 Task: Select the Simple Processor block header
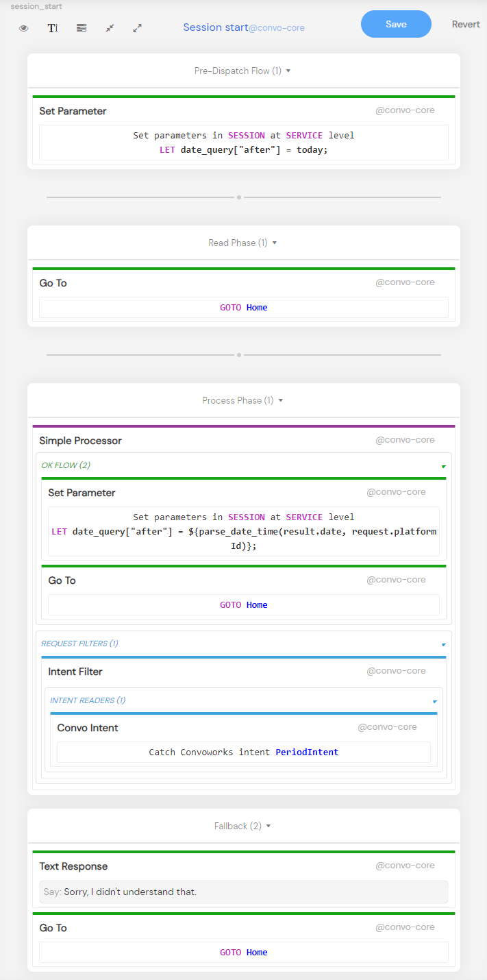(x=81, y=441)
